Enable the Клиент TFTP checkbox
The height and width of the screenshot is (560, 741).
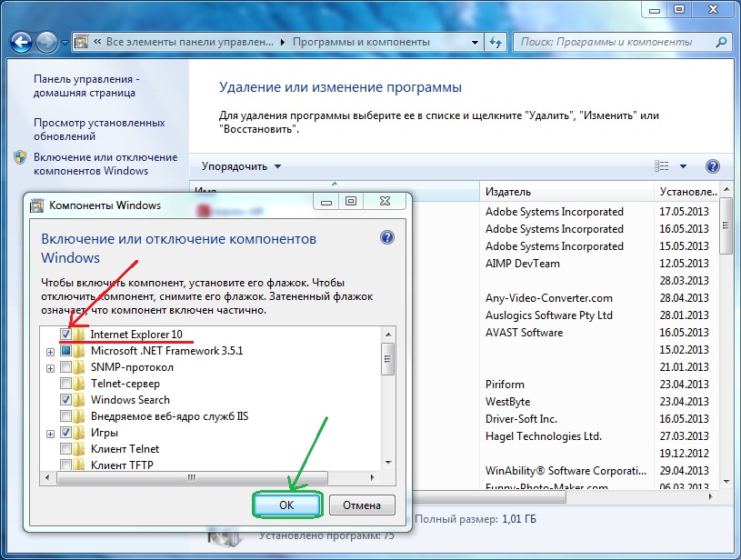point(65,465)
